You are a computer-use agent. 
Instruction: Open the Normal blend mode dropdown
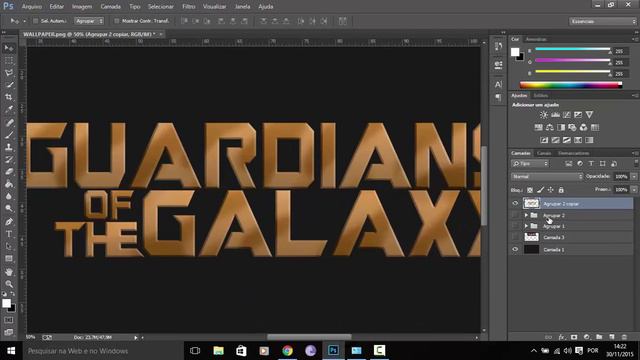click(x=547, y=177)
